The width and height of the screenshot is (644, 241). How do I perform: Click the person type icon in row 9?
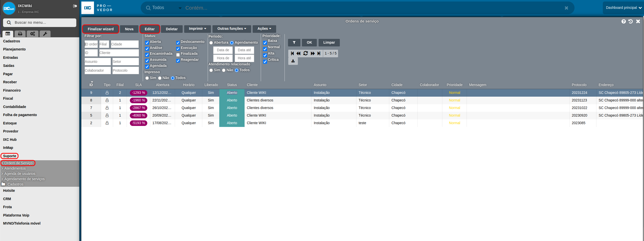[107, 93]
